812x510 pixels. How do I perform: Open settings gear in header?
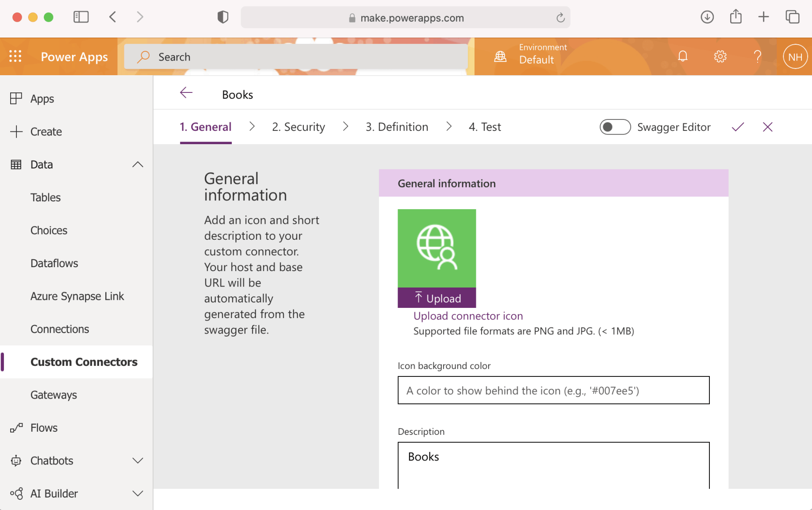point(720,56)
